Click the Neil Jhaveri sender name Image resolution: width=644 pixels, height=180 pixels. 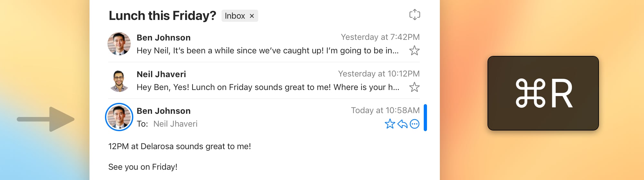pyautogui.click(x=161, y=74)
